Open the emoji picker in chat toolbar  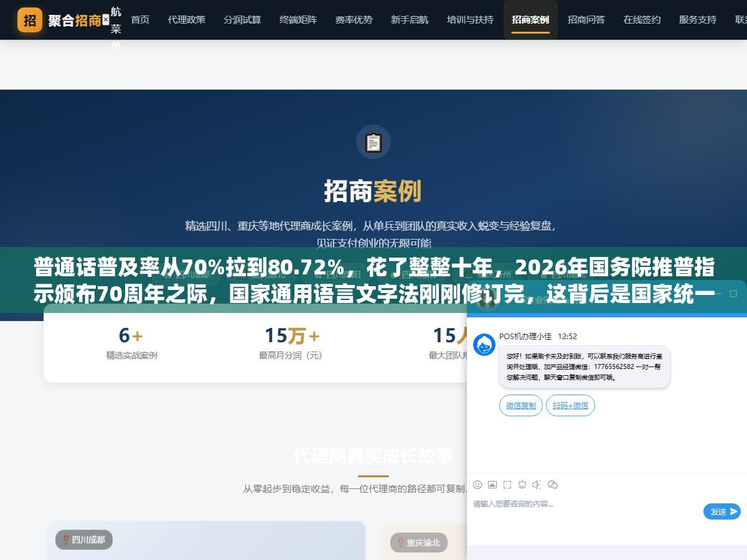coord(477,485)
